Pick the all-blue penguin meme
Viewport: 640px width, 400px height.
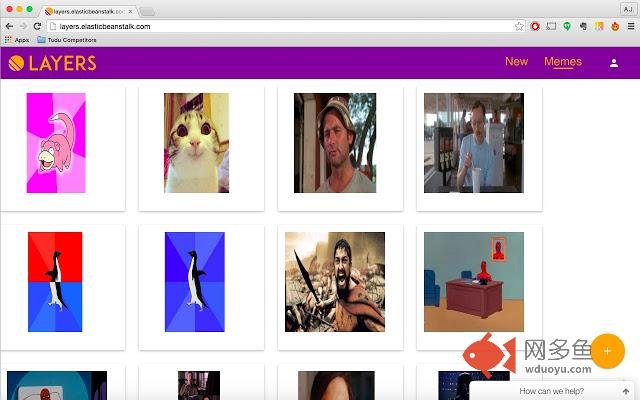point(196,282)
